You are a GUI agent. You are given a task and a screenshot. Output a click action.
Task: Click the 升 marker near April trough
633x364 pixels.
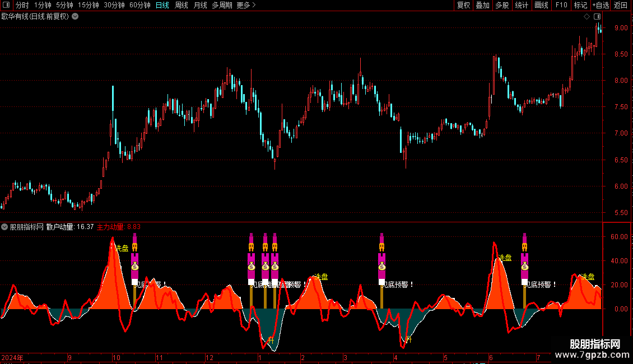click(408, 340)
